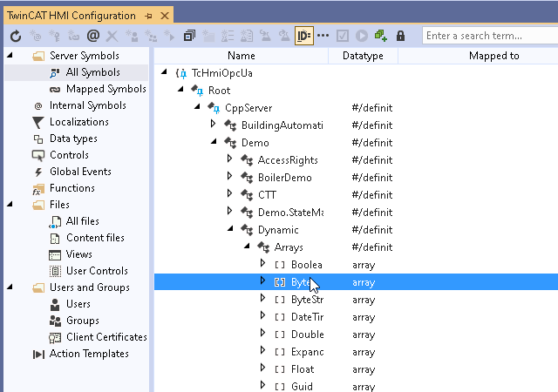Select the TwinCAT HMI Configuration tab
This screenshot has width=558, height=392.
pyautogui.click(x=71, y=16)
